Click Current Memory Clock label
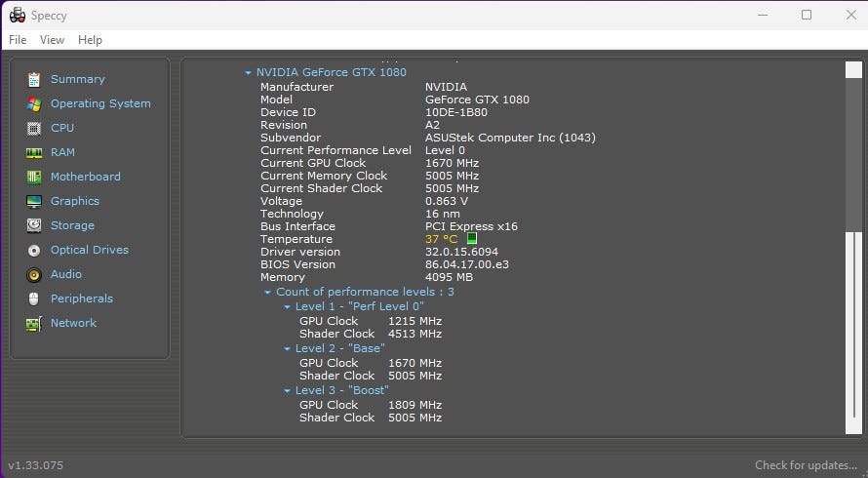Viewport: 868px width, 478px height. pos(324,176)
